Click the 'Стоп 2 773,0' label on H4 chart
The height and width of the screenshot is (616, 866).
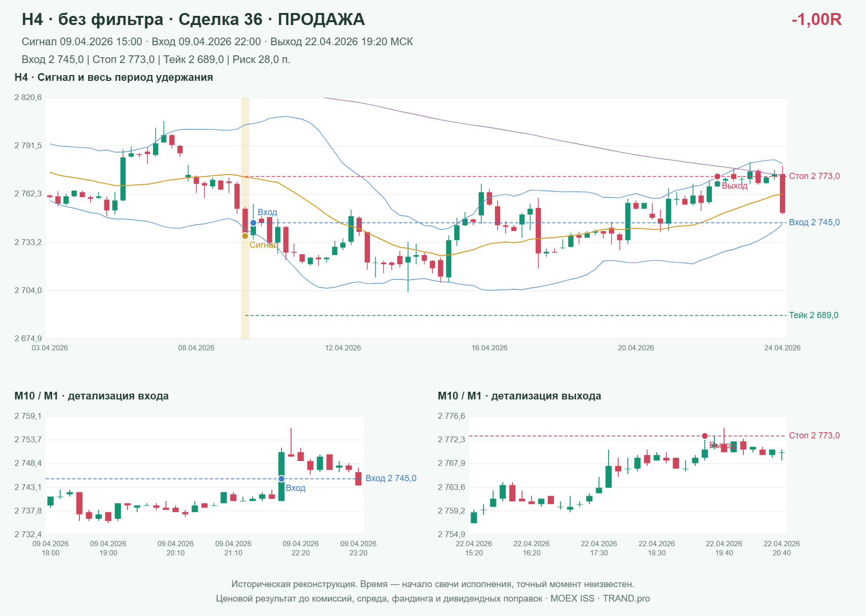(814, 176)
